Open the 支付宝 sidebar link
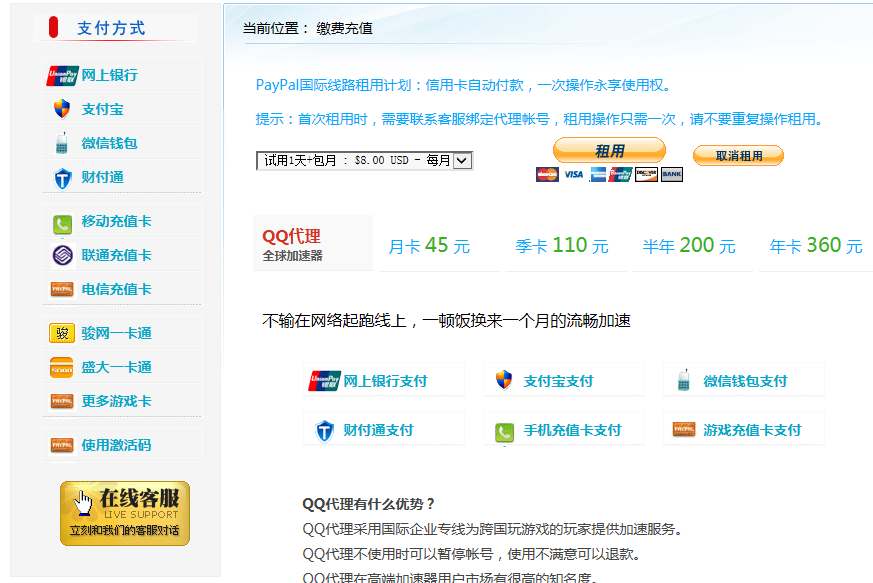873x583 pixels. pos(102,109)
